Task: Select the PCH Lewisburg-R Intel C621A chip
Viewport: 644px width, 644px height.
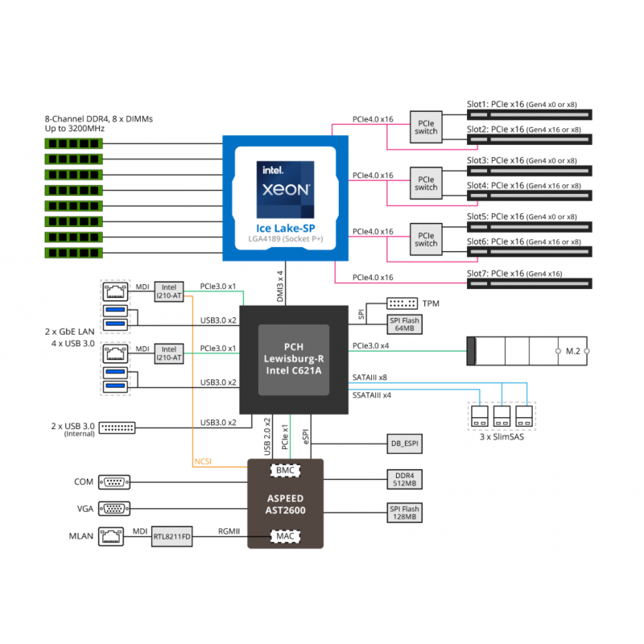Action: (x=294, y=359)
